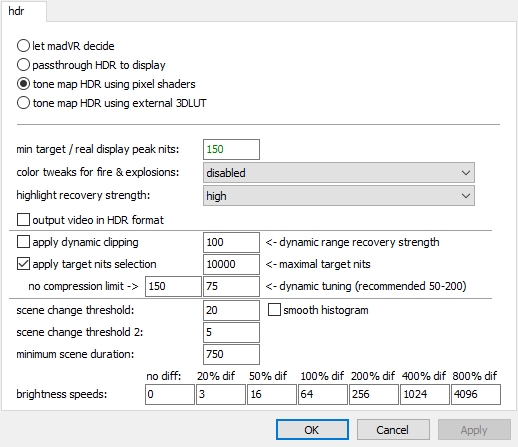
Task: Toggle the 'apply dynamic clipping' checkbox
Action: click(23, 242)
